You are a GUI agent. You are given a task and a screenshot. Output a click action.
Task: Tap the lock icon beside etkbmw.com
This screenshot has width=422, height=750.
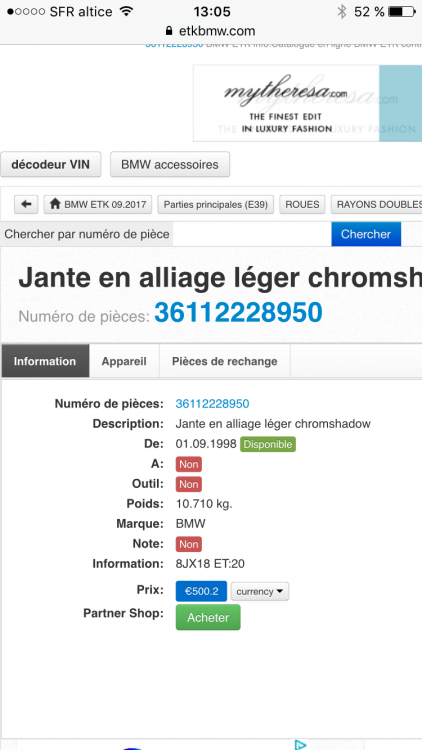[x=168, y=31]
